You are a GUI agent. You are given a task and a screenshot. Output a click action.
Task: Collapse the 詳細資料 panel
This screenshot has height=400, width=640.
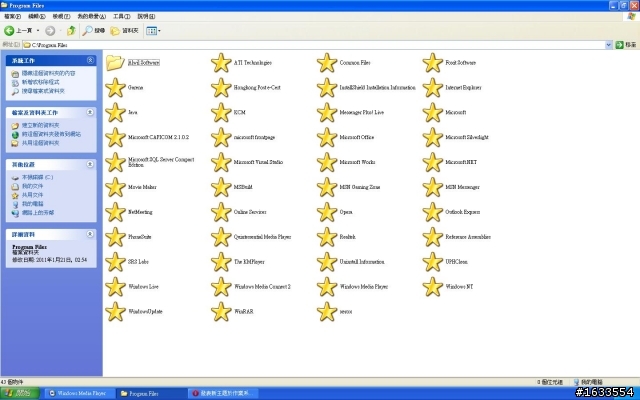point(90,234)
